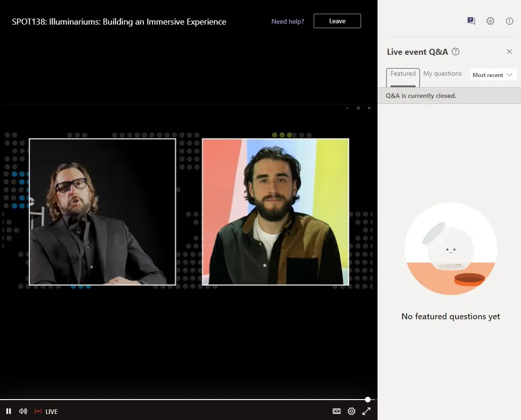Click the minimize icon inside shared video

pos(347,108)
